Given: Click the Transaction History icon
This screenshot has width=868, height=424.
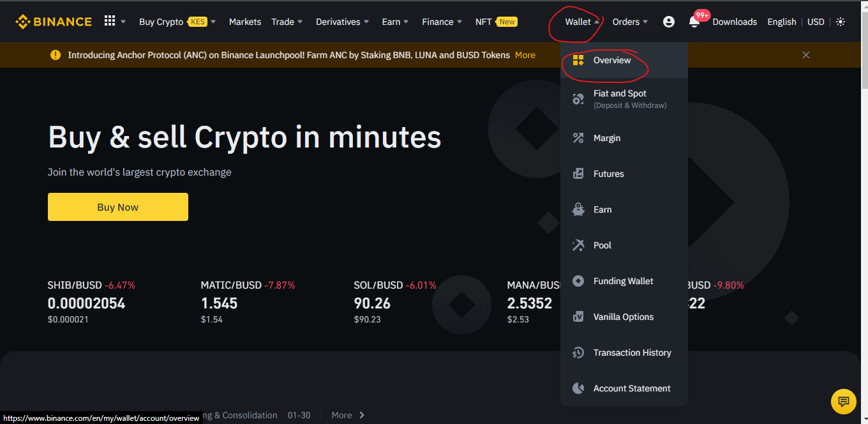Looking at the screenshot, I should (578, 352).
